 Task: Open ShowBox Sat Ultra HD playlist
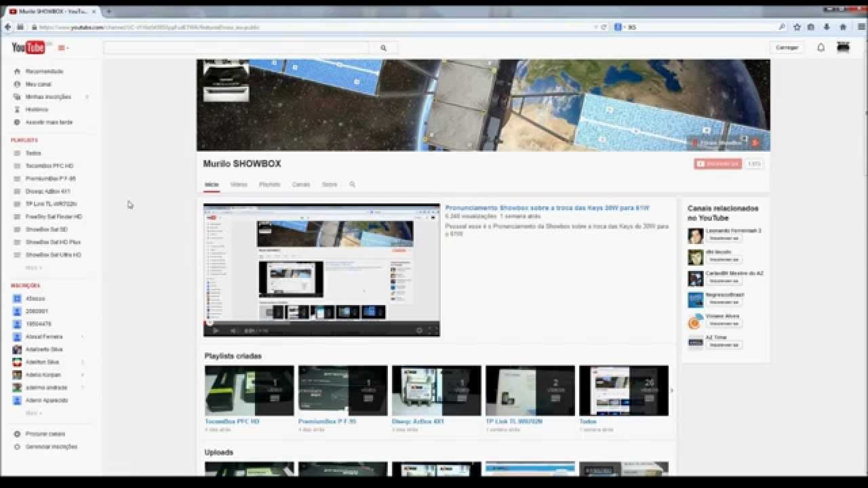click(x=53, y=255)
